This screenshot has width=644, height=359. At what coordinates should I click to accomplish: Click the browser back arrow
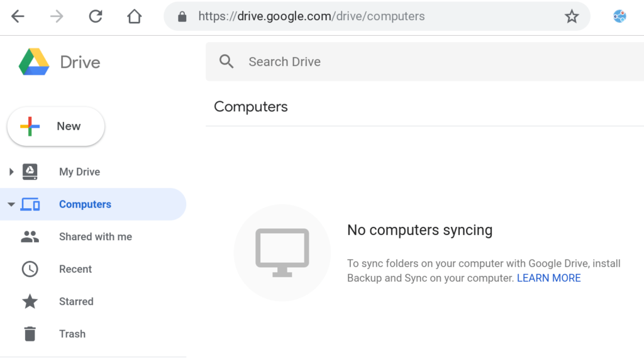[18, 16]
